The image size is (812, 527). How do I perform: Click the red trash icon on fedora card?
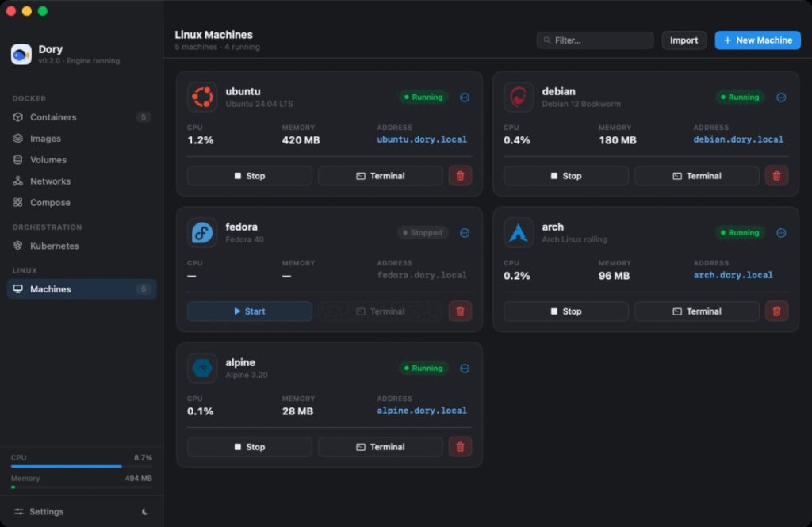point(460,311)
